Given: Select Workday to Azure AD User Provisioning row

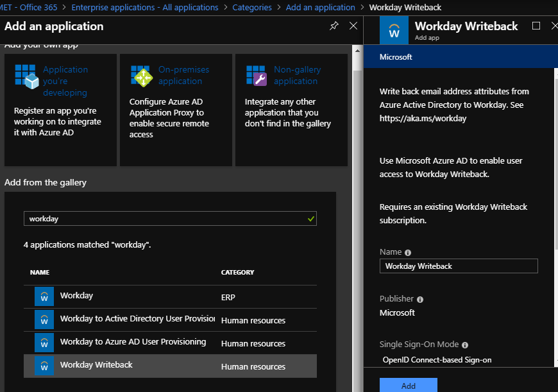Looking at the screenshot, I should click(133, 342).
